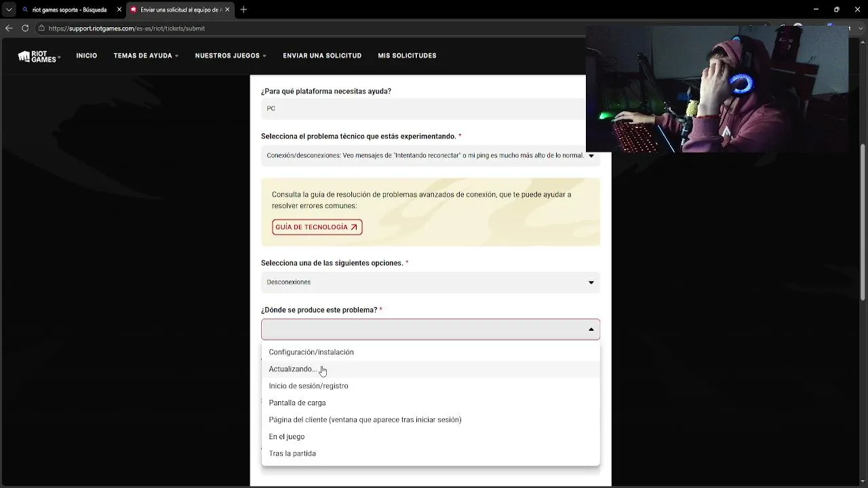The height and width of the screenshot is (488, 868).
Task: Minimize the browser window
Action: 816,9
